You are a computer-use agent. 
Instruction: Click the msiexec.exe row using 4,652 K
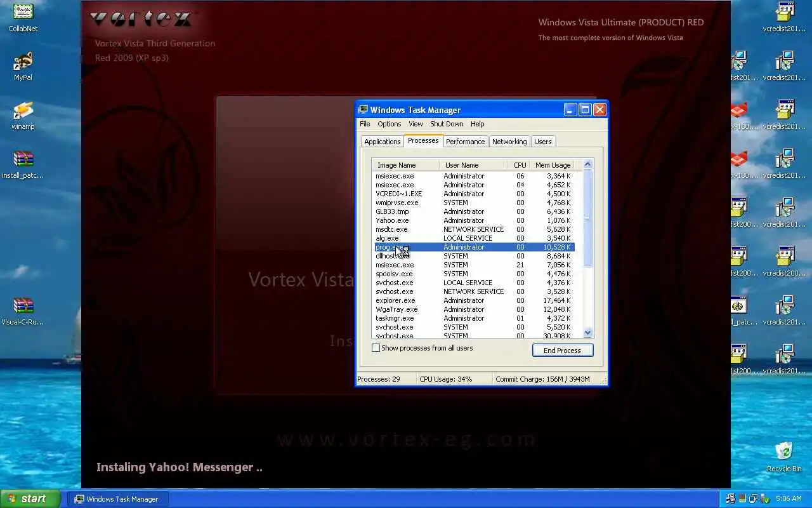pyautogui.click(x=473, y=185)
